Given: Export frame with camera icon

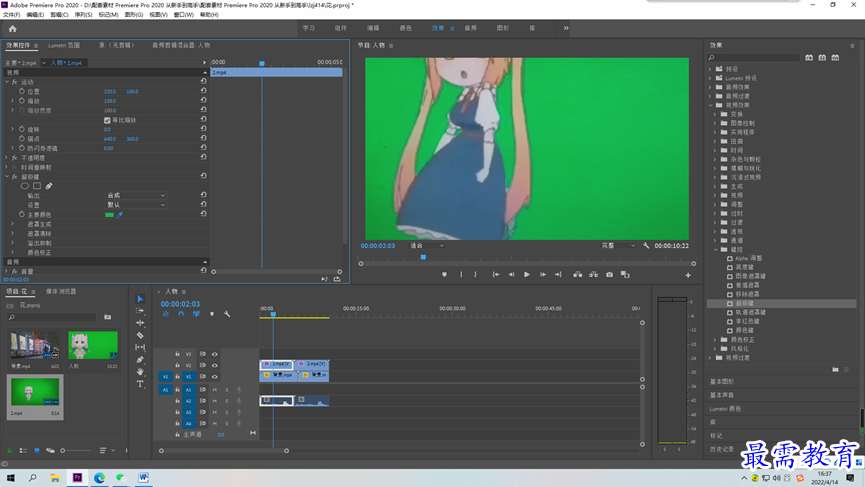Looking at the screenshot, I should pos(610,275).
